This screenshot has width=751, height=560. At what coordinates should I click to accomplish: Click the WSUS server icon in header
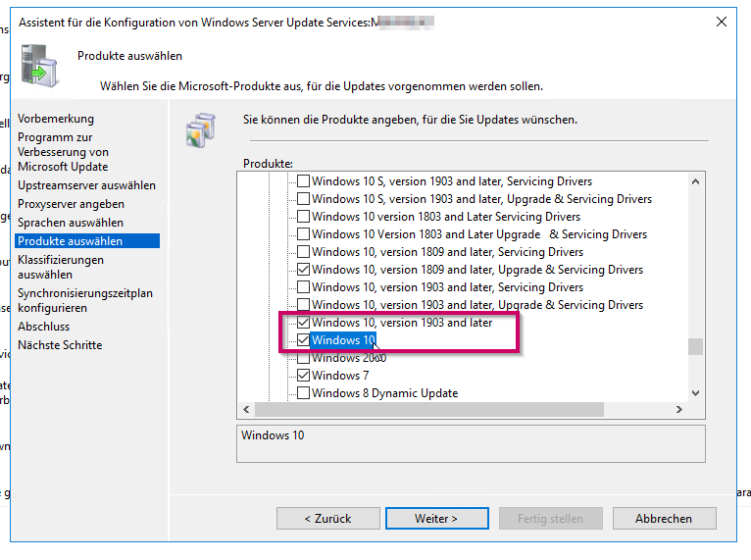pos(40,66)
